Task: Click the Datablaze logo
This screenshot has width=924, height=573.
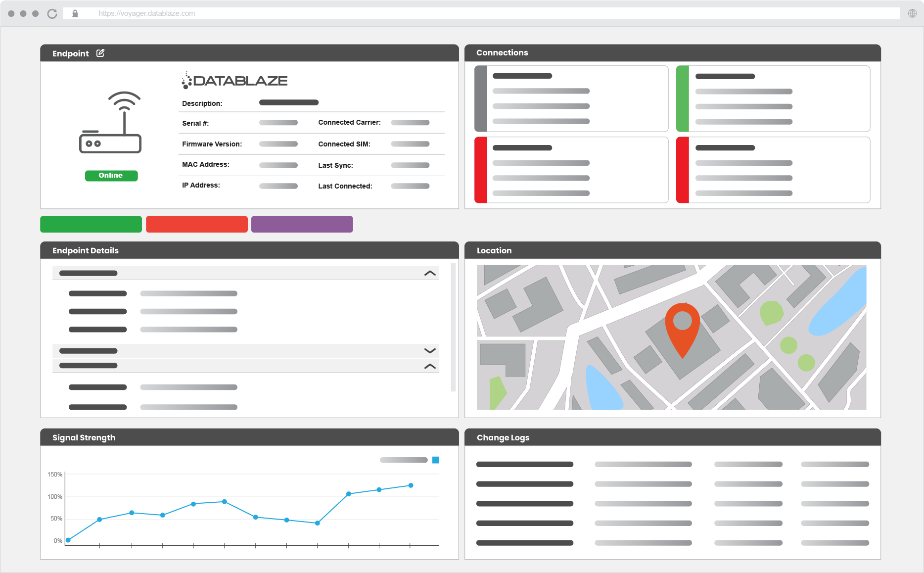Action: (x=234, y=80)
